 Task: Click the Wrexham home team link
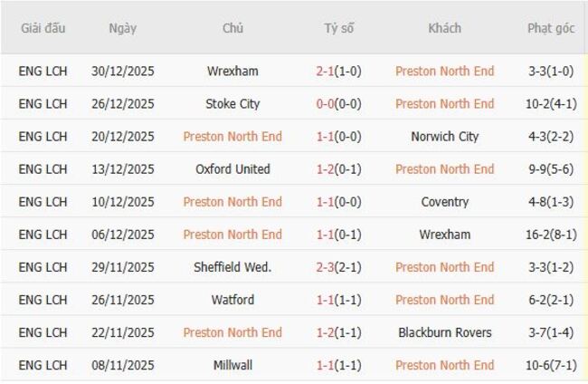click(x=232, y=72)
